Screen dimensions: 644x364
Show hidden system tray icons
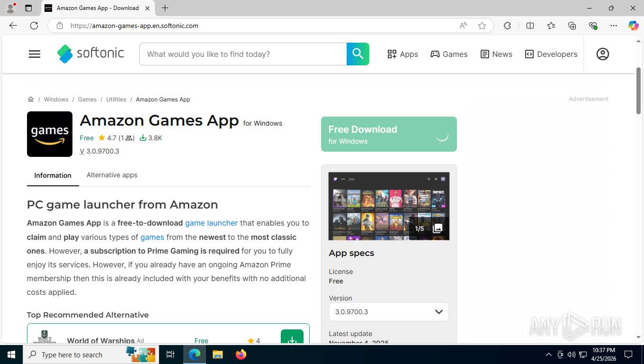549,355
